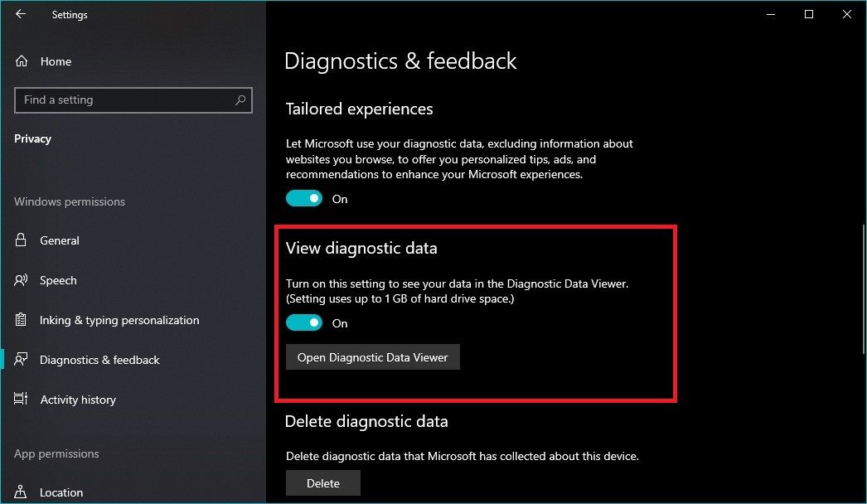Delete collected diagnostic data
867x504 pixels.
coord(322,482)
